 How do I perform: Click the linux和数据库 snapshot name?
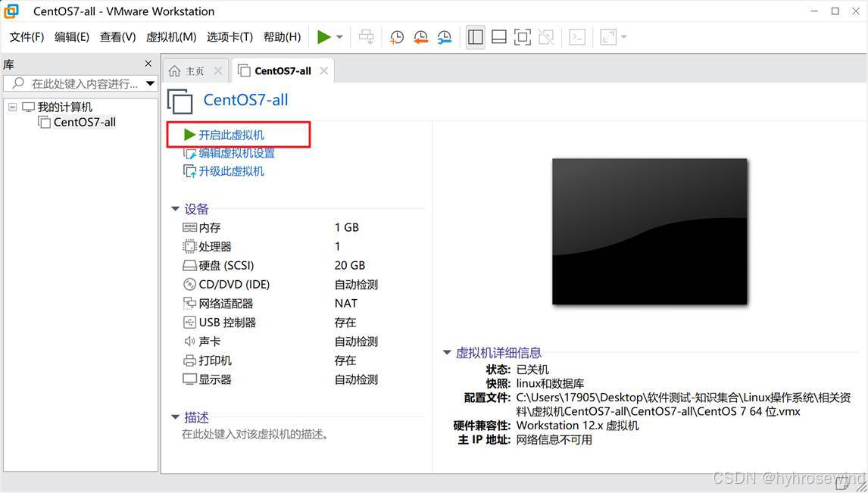[x=550, y=383]
